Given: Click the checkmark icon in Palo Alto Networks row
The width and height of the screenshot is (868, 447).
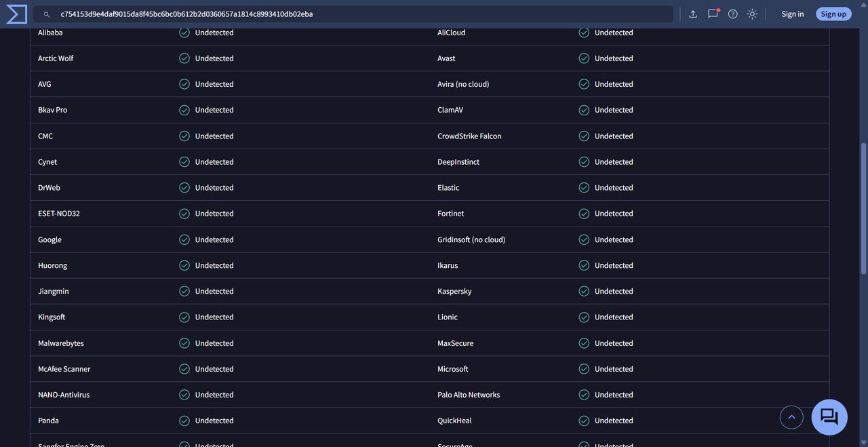Looking at the screenshot, I should [584, 395].
